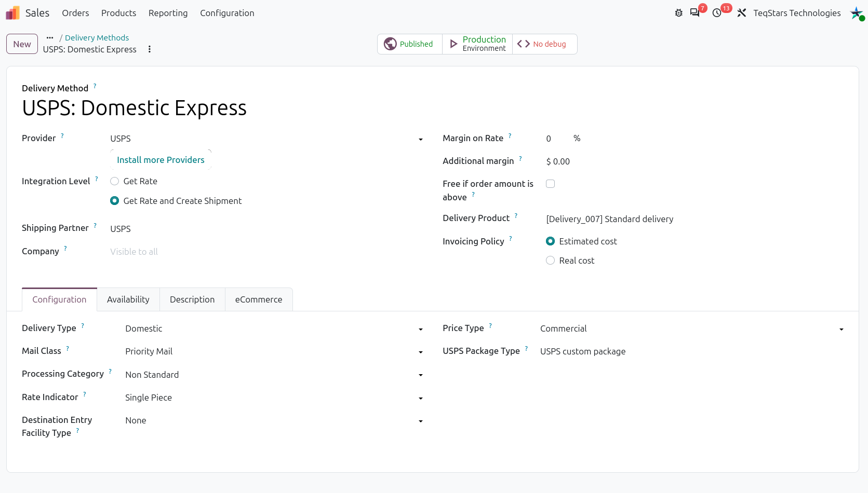
Task: Click the No debug code icon
Action: [x=524, y=44]
